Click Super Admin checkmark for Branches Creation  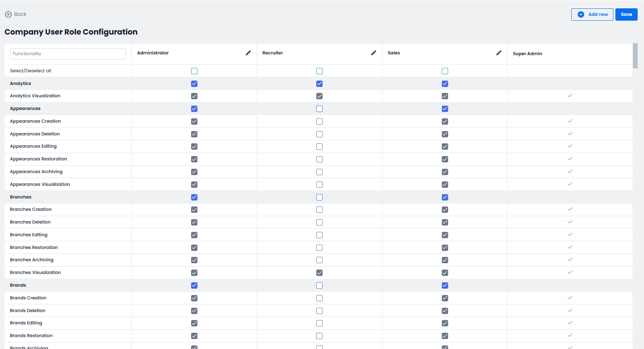tap(570, 209)
